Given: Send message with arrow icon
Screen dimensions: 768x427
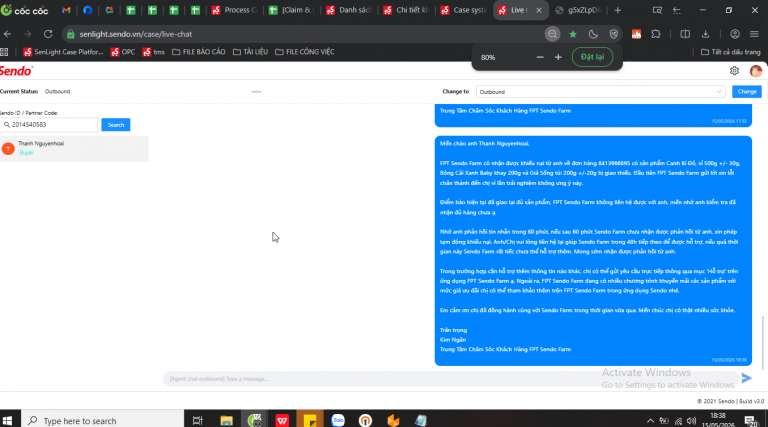Looking at the screenshot, I should point(746,378).
